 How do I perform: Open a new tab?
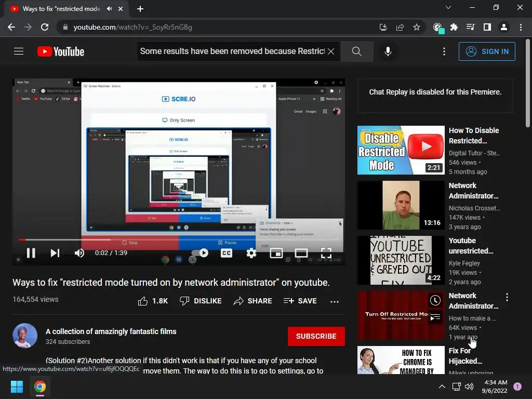click(x=140, y=9)
